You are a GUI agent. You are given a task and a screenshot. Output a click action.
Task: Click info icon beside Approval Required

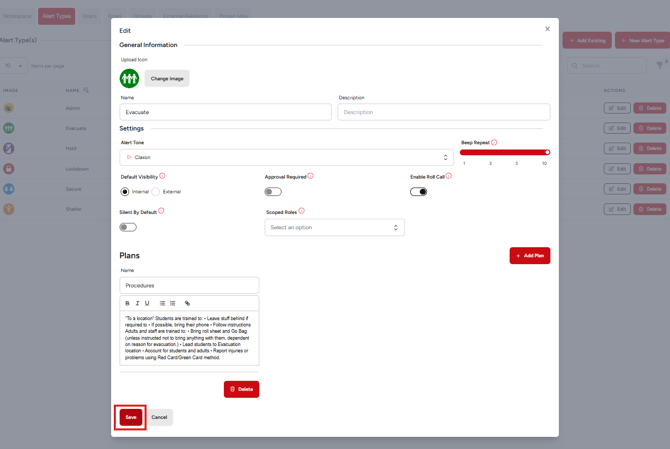pyautogui.click(x=311, y=176)
